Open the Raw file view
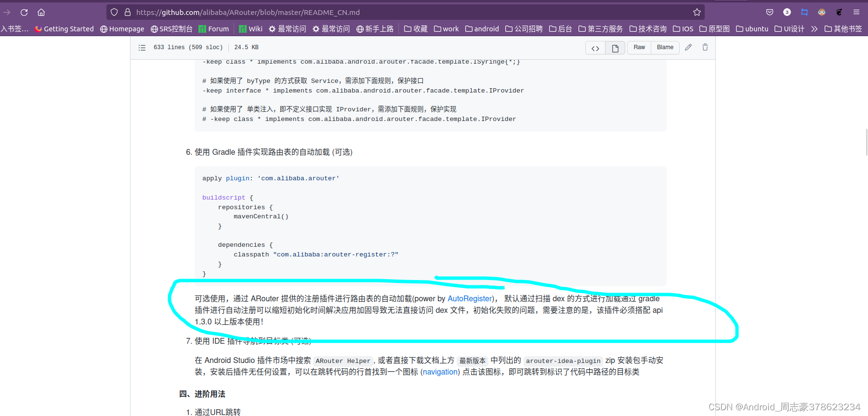This screenshot has height=416, width=868. tap(639, 47)
